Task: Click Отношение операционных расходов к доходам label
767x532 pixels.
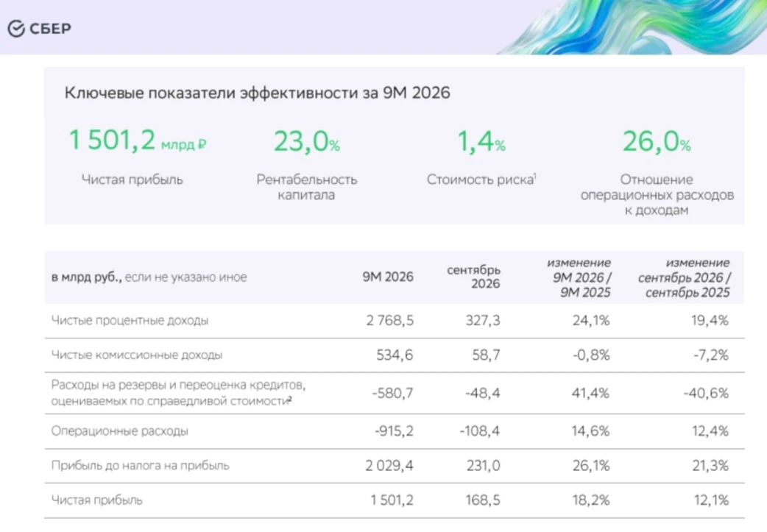Action: pos(657,194)
